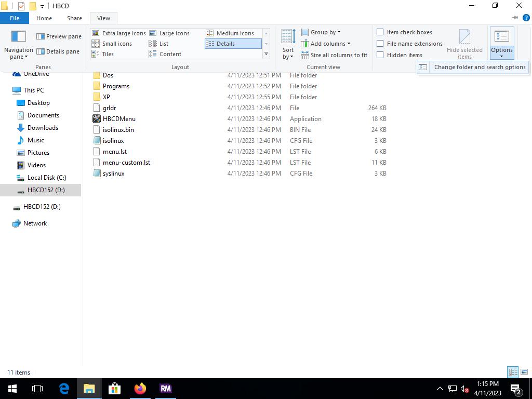This screenshot has height=399, width=532.
Task: Select the HBCDMenu application file
Action: tap(119, 119)
